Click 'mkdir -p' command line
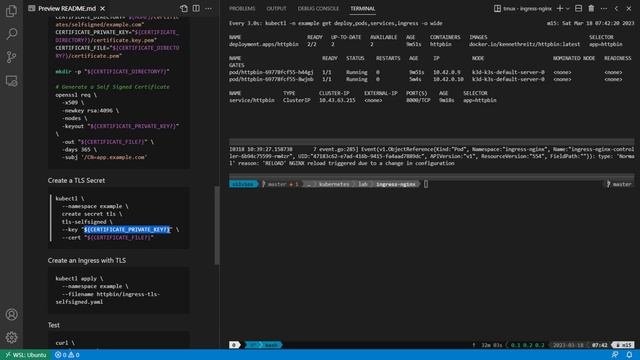640x360 pixels. click(x=112, y=71)
